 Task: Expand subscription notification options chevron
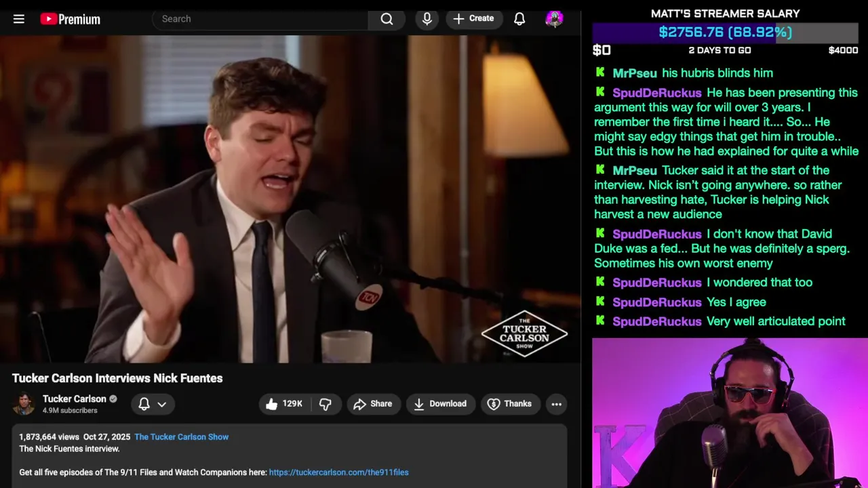pos(162,404)
